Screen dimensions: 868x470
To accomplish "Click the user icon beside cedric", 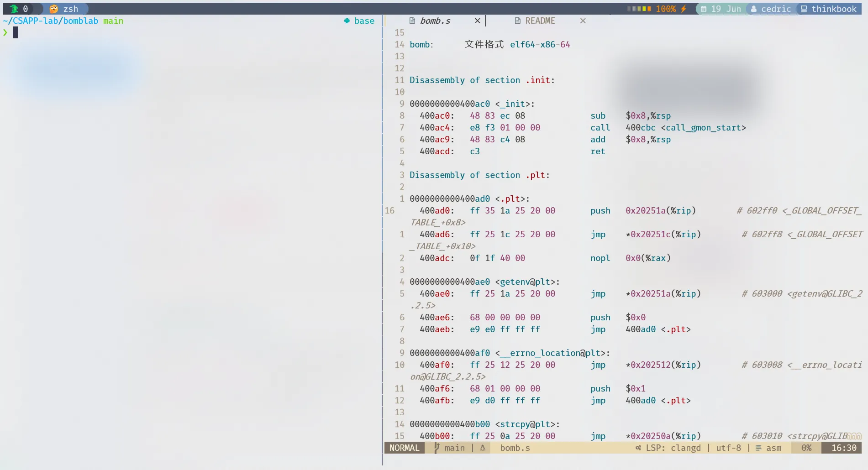I will pyautogui.click(x=754, y=9).
